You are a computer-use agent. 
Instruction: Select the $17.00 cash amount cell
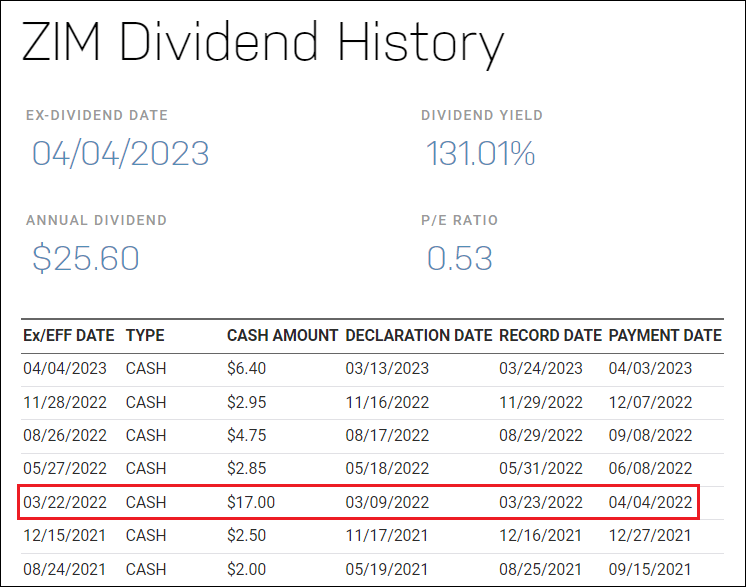(251, 502)
